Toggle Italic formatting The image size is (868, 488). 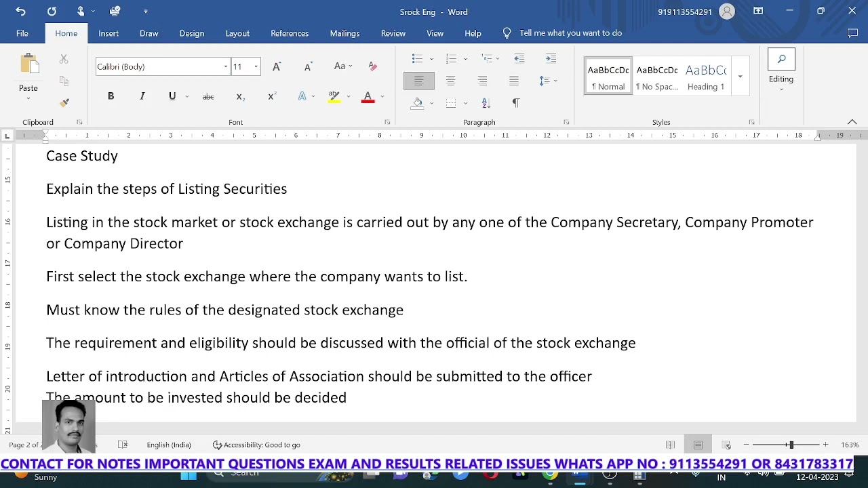coord(142,96)
